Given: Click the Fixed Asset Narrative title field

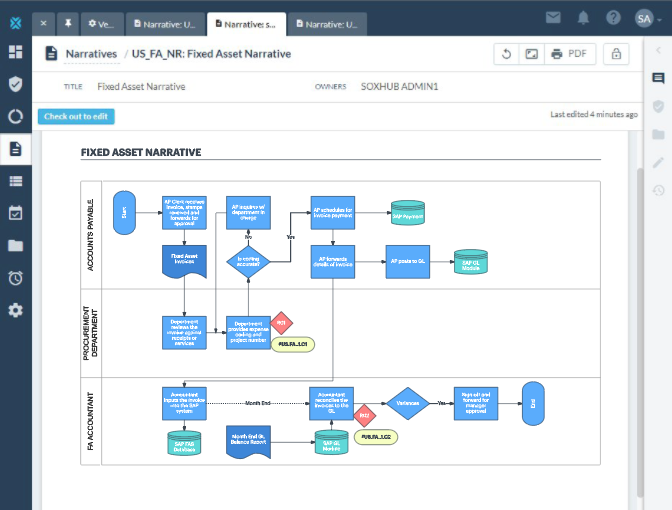Looking at the screenshot, I should click(141, 87).
